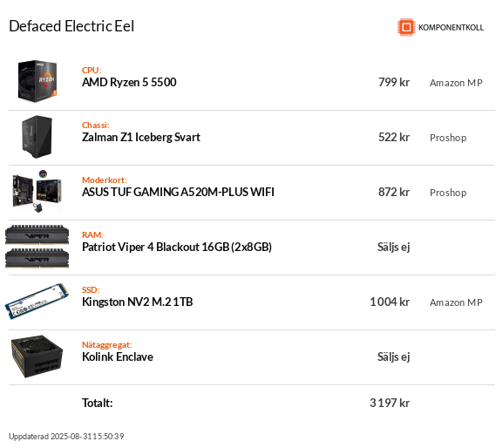Open the Kingston NV2 M.2 1TB link
503x448 pixels.
137,302
